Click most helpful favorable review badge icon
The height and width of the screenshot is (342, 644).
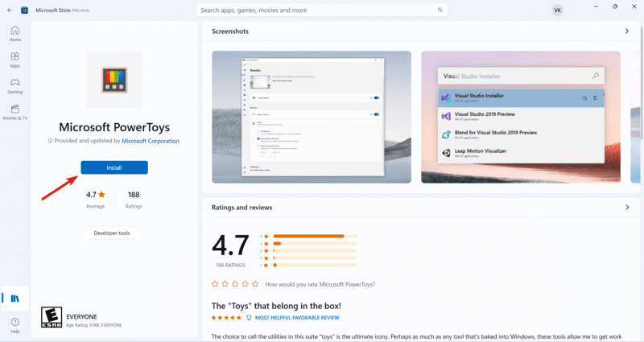tap(249, 317)
